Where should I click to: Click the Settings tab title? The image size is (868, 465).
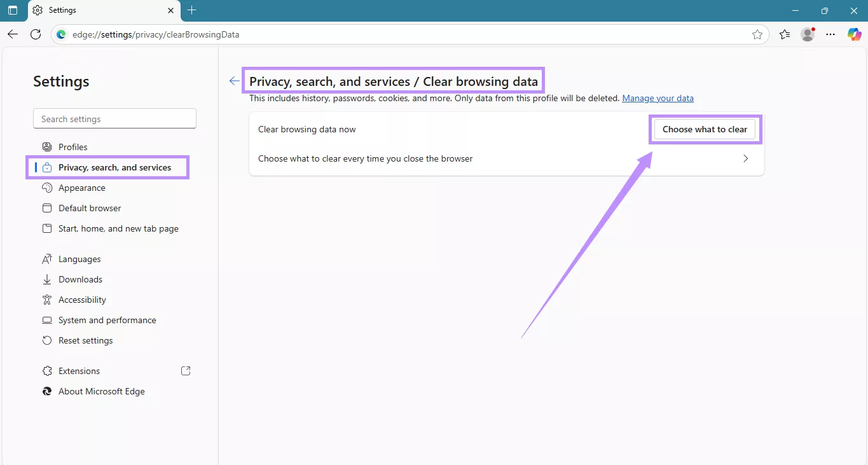pos(62,10)
